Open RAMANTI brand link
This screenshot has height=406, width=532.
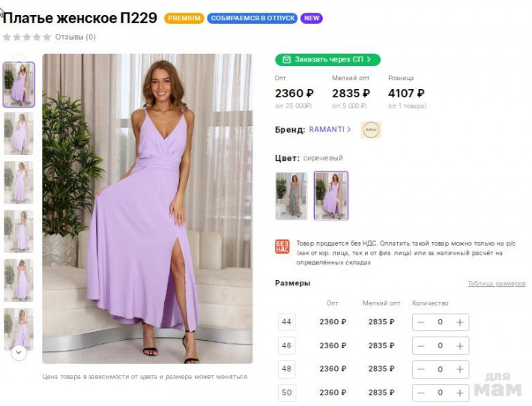[x=330, y=130]
